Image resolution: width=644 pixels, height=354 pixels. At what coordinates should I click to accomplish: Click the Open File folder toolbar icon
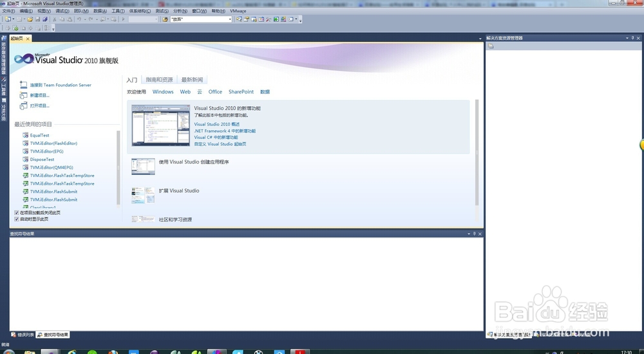[30, 19]
